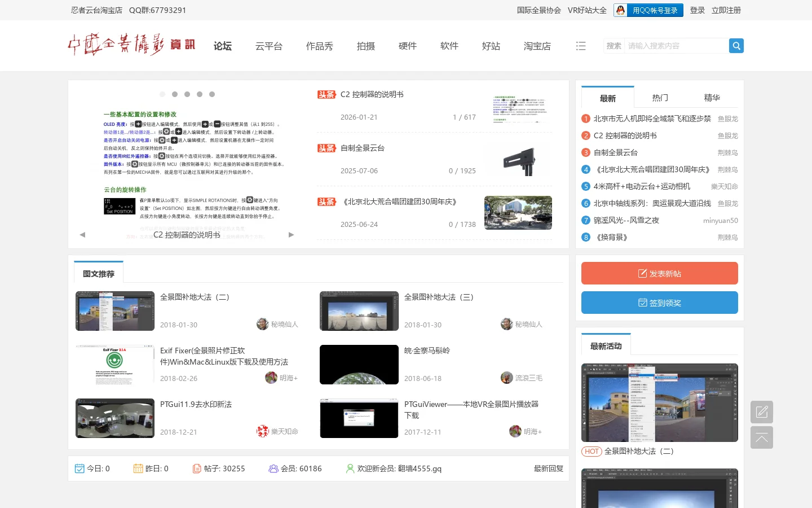Click the 会员 members icon
This screenshot has width=812, height=508.
[273, 468]
